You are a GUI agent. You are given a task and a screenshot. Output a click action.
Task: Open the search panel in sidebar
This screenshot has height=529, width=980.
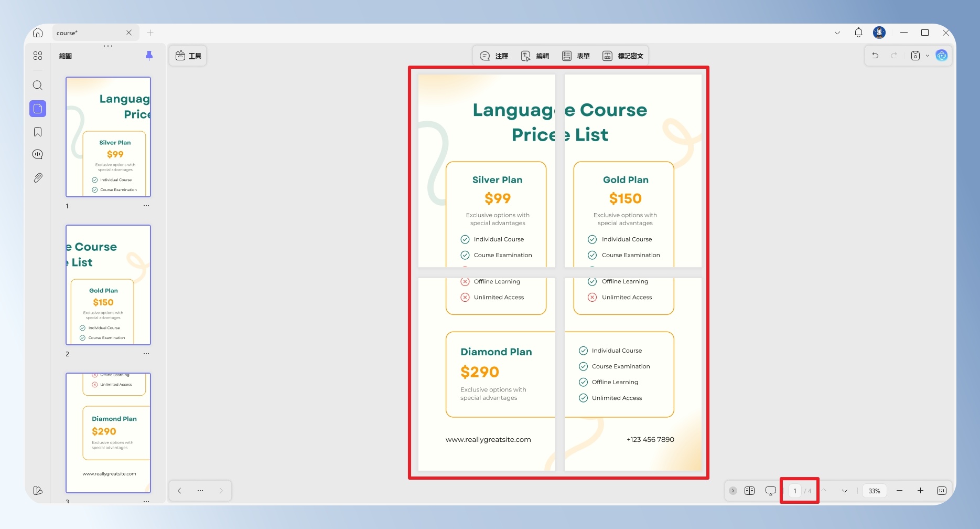(x=38, y=85)
